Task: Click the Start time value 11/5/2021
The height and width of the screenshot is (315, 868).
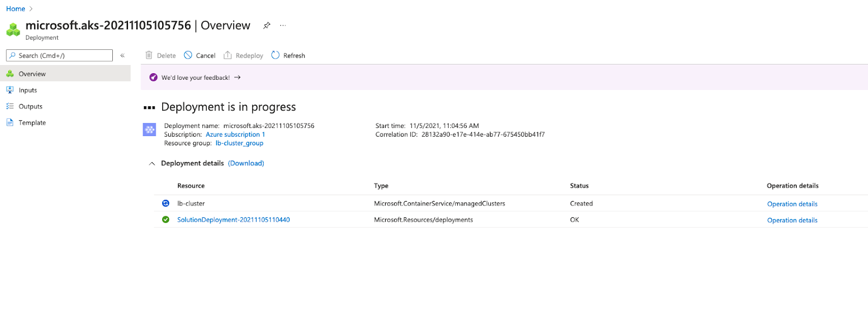Action: (x=444, y=126)
